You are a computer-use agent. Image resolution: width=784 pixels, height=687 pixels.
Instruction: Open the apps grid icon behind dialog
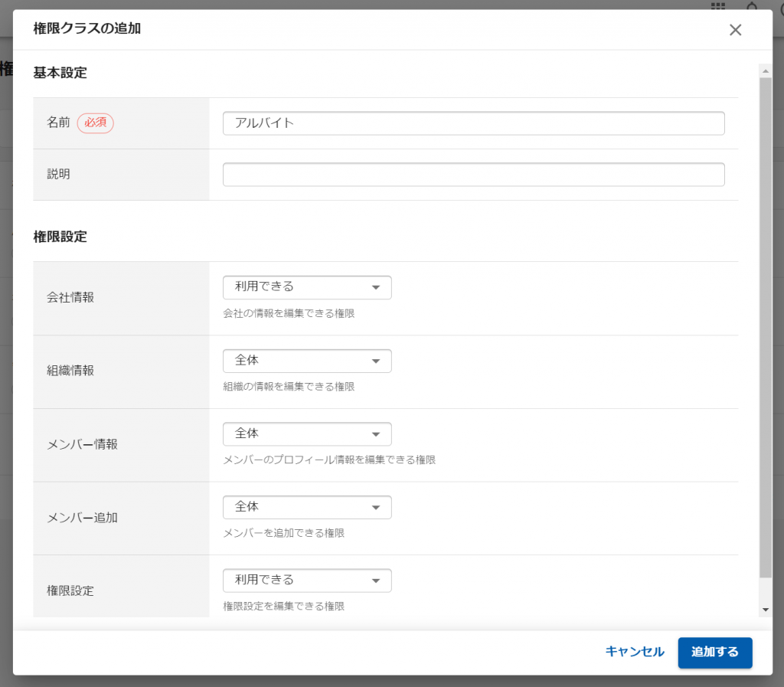(718, 5)
